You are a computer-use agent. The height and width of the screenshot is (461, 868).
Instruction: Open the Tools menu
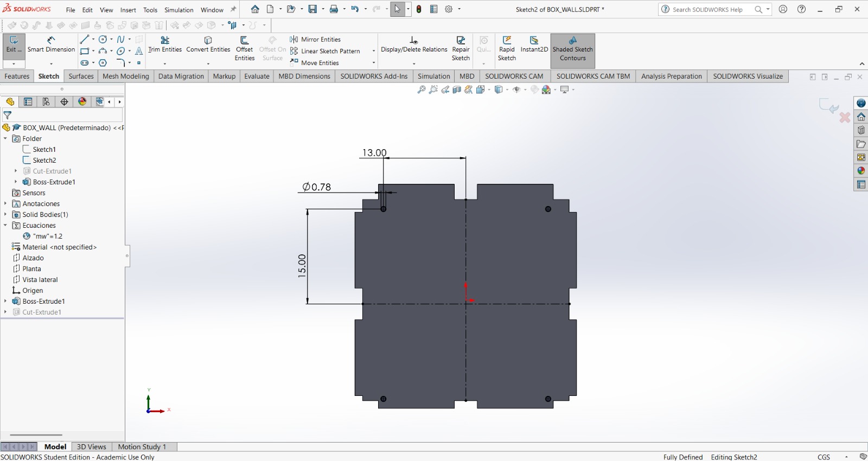150,10
